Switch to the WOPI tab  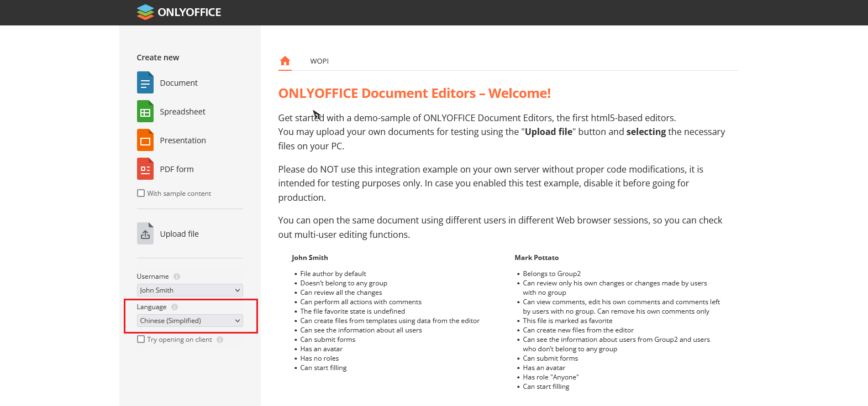(x=319, y=61)
